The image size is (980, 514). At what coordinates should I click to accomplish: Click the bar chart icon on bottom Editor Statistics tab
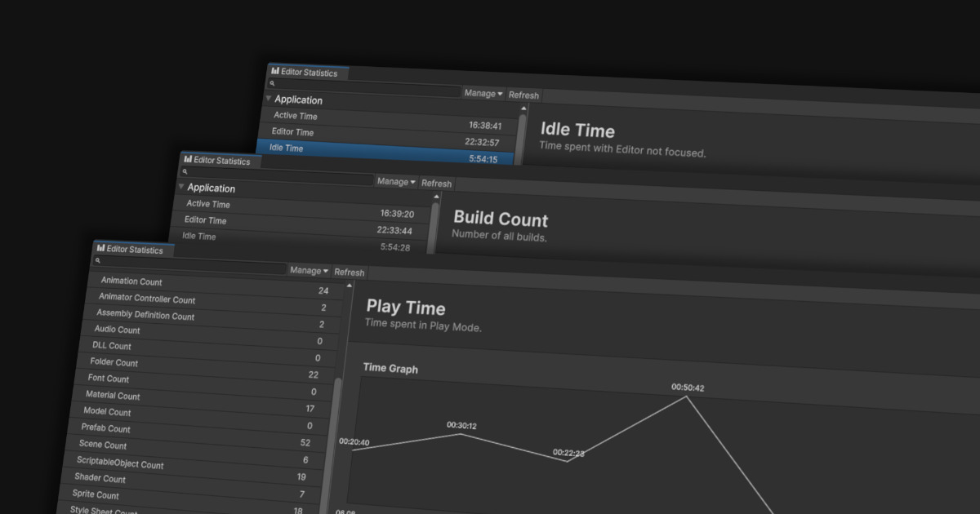(100, 248)
